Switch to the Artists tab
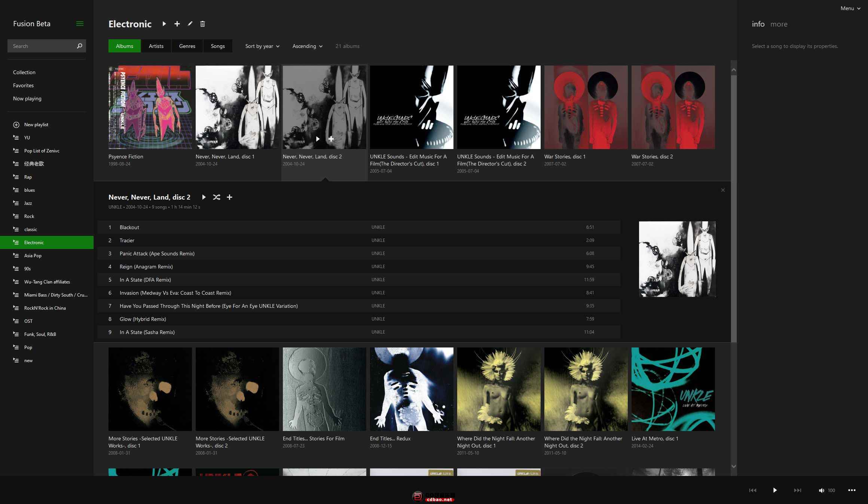Screen dimensions: 868x504 pos(156,46)
